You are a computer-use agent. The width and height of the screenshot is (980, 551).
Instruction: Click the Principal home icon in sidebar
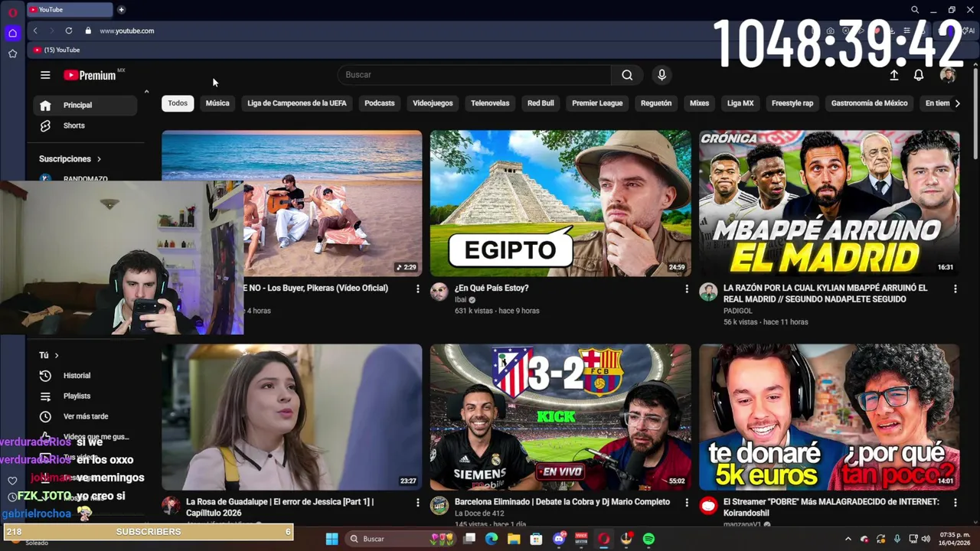[45, 105]
